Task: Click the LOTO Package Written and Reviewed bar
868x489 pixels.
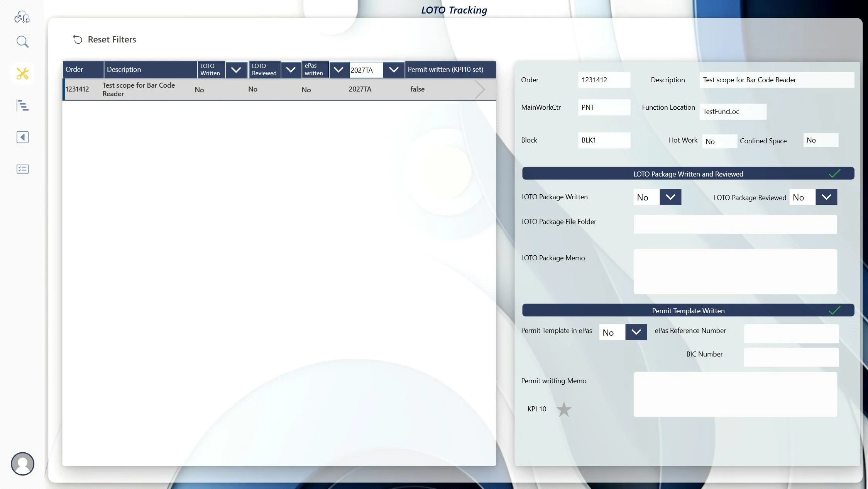Action: click(688, 173)
